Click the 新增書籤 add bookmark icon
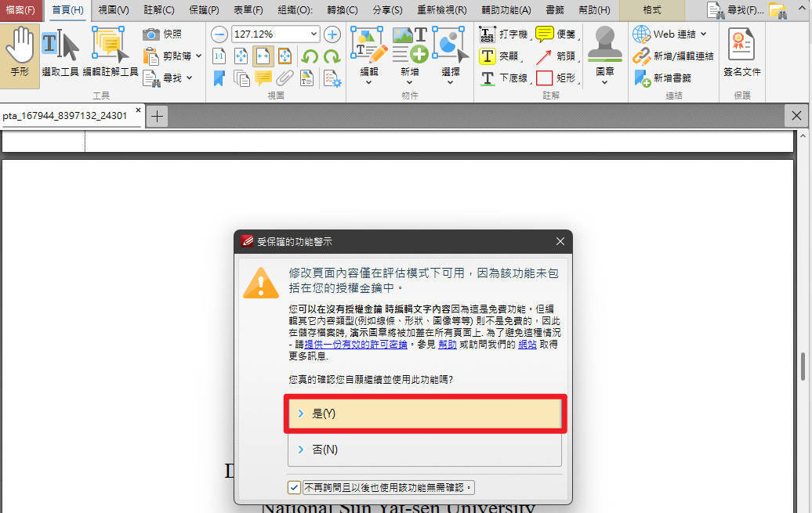The height and width of the screenshot is (513, 812). (x=642, y=78)
